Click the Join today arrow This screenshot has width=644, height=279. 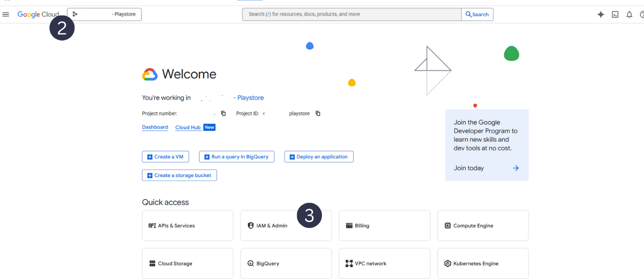(x=516, y=168)
